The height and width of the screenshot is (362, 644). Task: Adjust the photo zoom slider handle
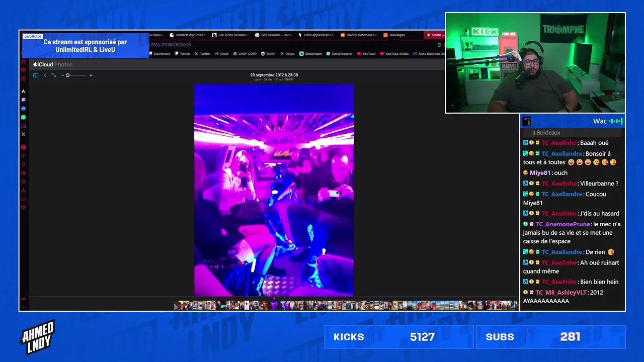coord(68,75)
